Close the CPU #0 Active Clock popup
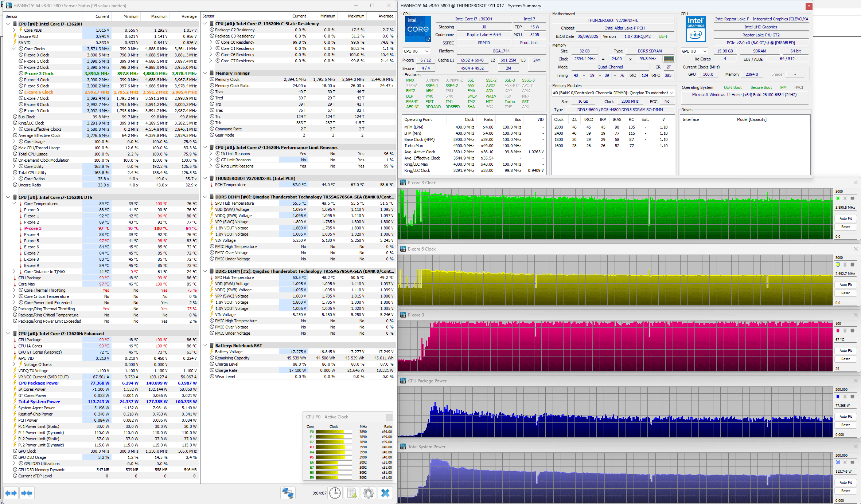 point(389,417)
